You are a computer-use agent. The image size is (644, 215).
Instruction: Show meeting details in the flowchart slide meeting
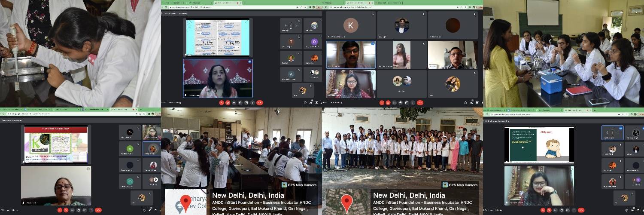coord(305,103)
